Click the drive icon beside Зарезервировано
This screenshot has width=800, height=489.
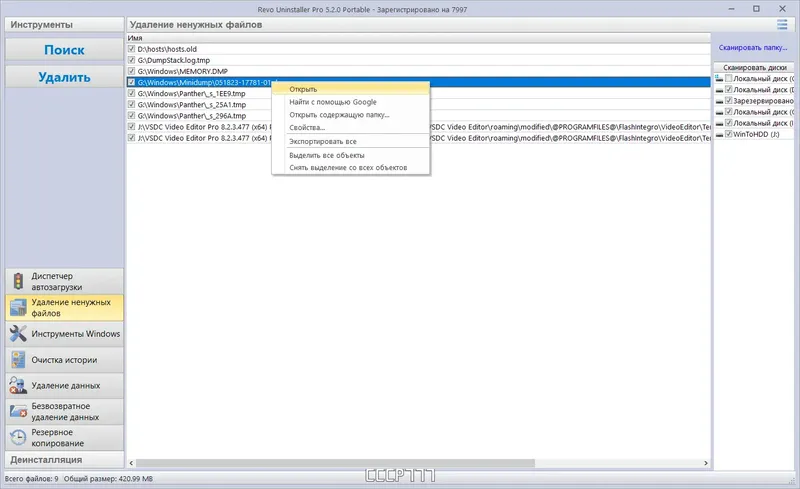(x=719, y=101)
